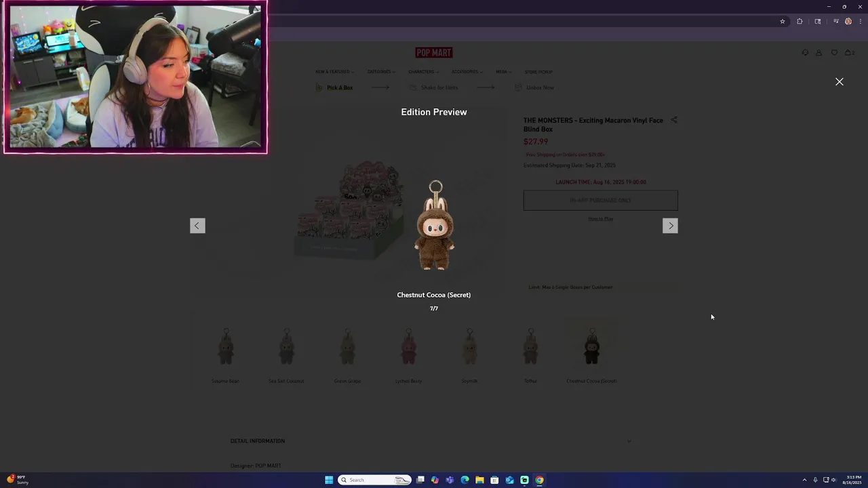Click the volume icon in system tray
868x488 pixels.
[833, 480]
